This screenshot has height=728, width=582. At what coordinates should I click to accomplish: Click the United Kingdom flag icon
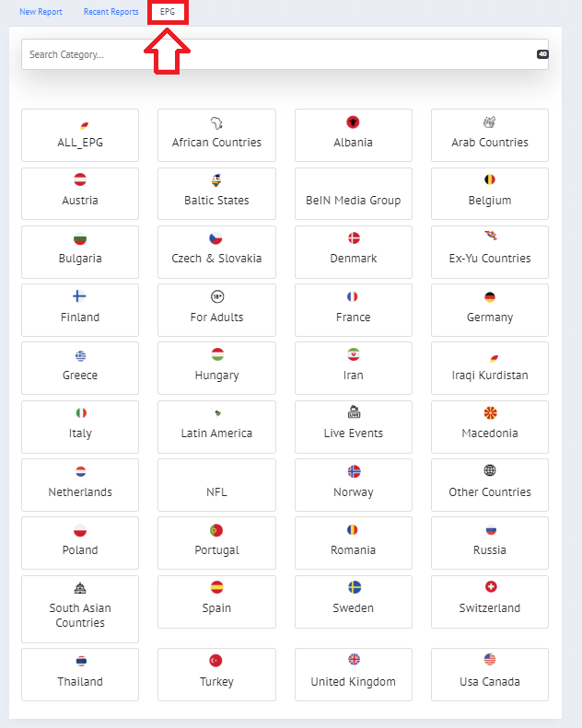[x=353, y=660]
